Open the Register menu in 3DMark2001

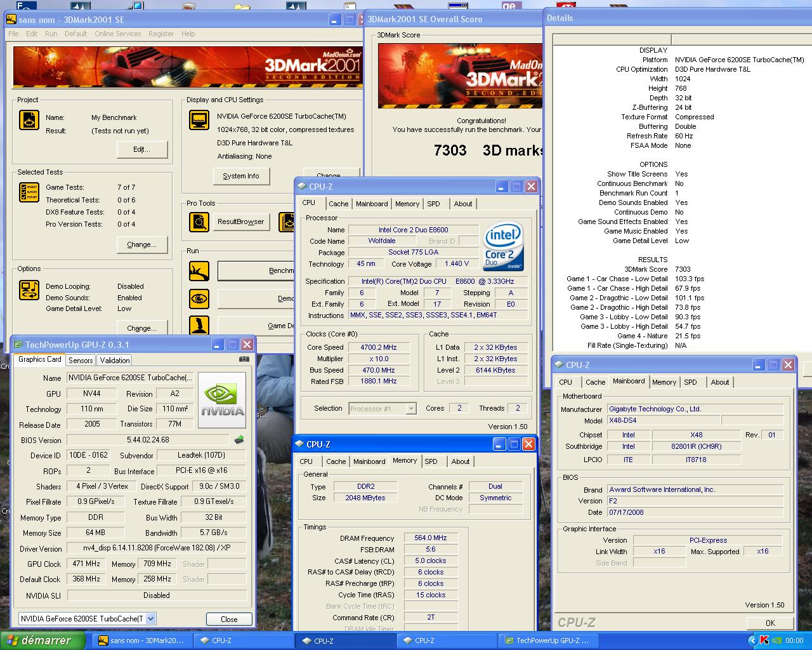tap(161, 34)
